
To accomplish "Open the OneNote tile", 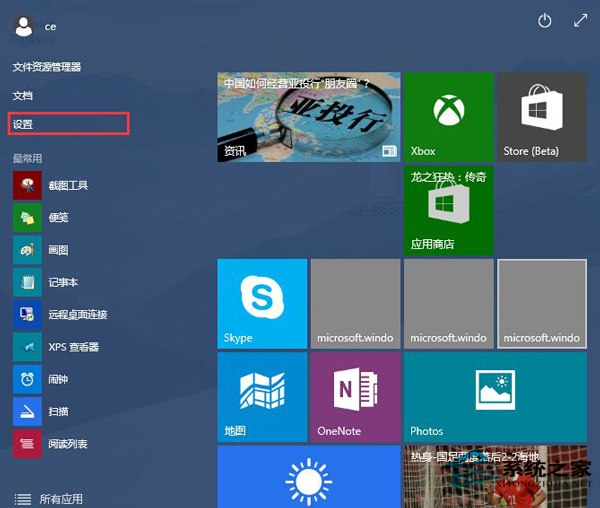I will tap(355, 397).
